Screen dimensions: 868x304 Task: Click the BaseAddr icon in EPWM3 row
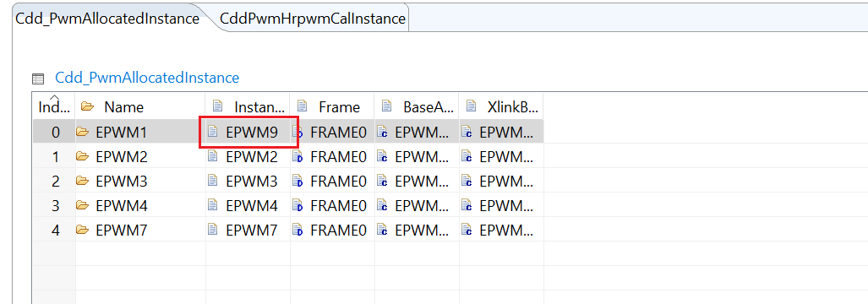coord(382,182)
